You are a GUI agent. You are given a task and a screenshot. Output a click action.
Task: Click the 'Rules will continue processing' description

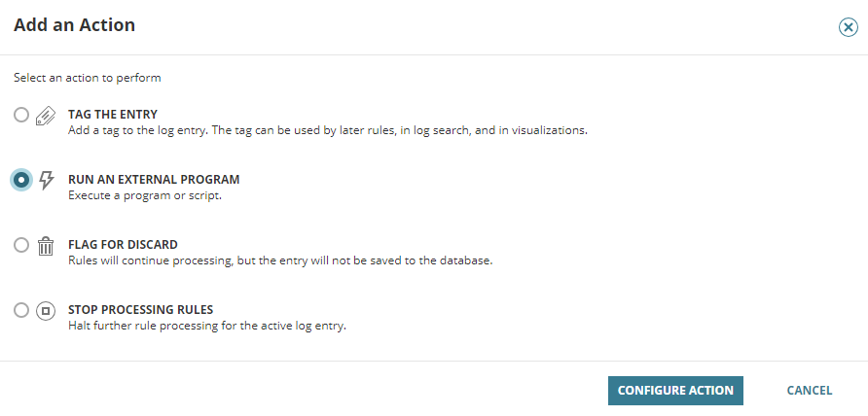click(280, 260)
